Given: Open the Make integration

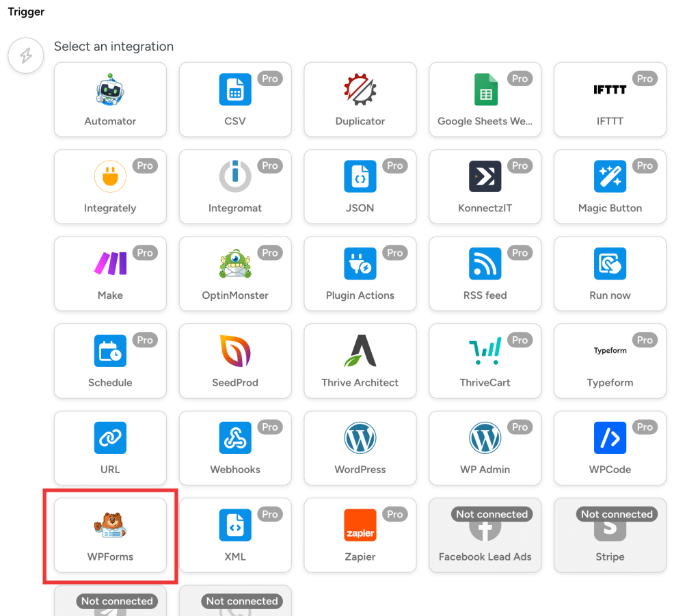Looking at the screenshot, I should pyautogui.click(x=110, y=274).
